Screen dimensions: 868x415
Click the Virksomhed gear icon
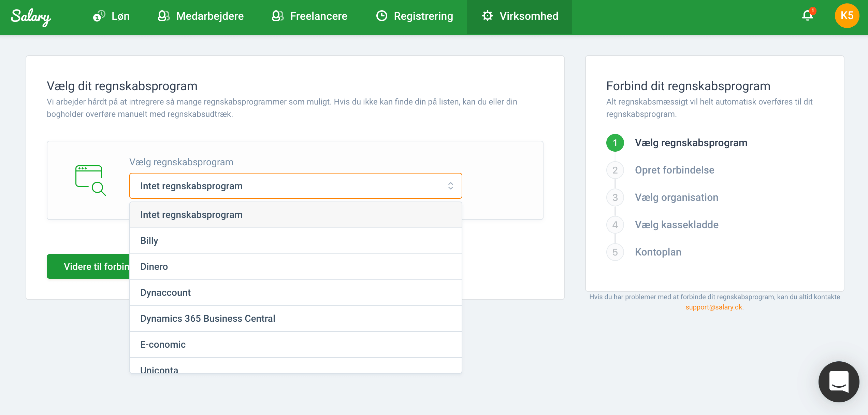click(x=487, y=16)
